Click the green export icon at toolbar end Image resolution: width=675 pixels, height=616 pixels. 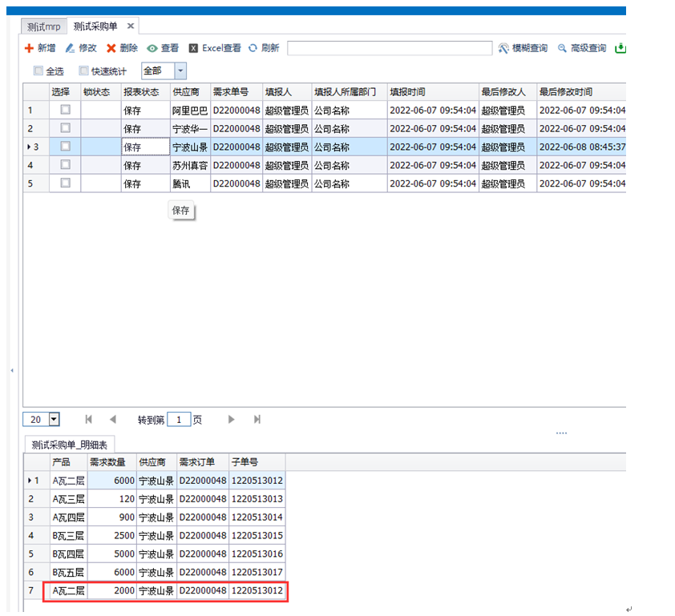tap(620, 48)
